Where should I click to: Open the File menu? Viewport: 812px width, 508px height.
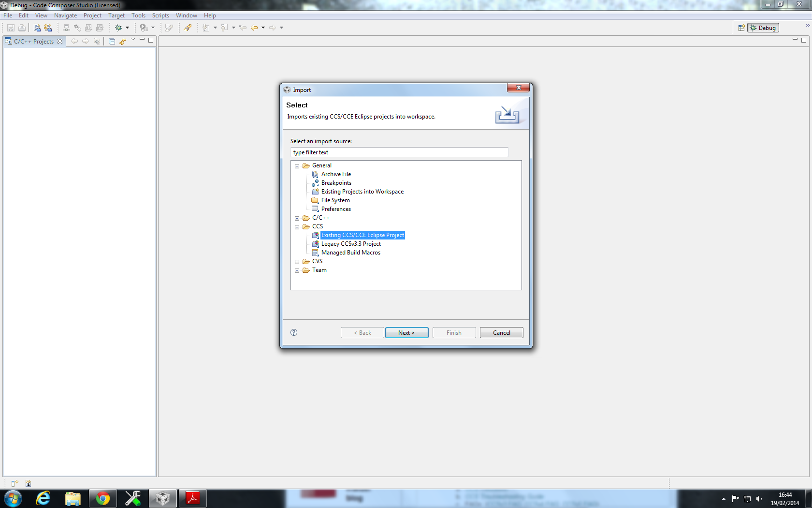8,15
